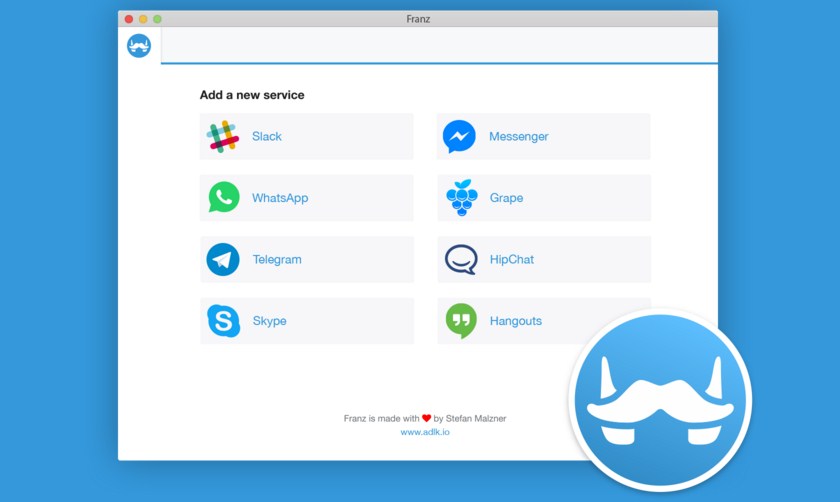Click the "Franz is made with" footer text
Viewport: 840px width, 502px height.
[x=381, y=418]
